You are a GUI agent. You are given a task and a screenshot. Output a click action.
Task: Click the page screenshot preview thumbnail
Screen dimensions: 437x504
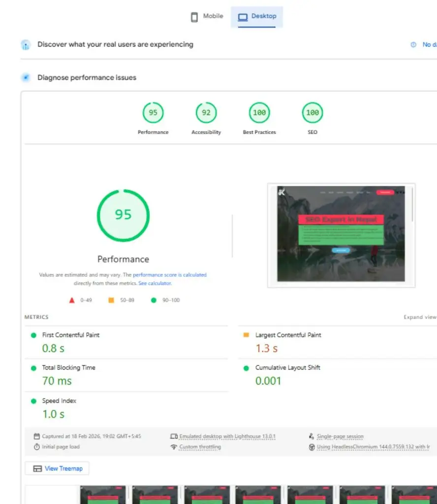tap(341, 235)
